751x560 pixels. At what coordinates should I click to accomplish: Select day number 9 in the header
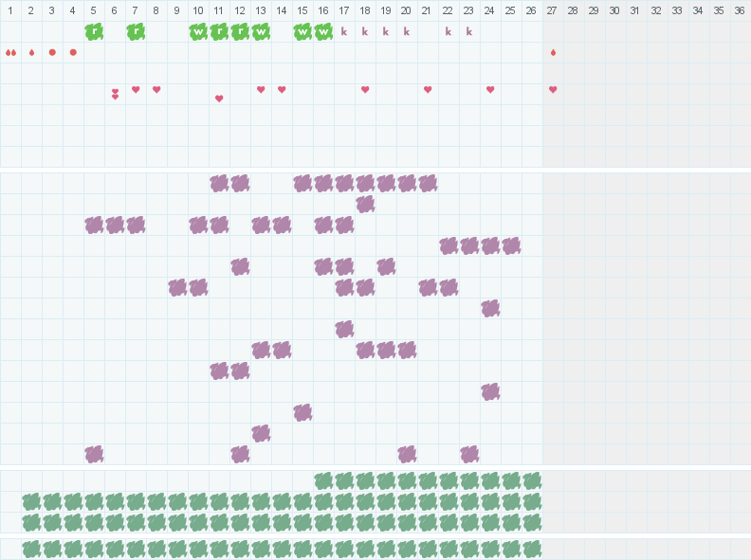coord(177,10)
